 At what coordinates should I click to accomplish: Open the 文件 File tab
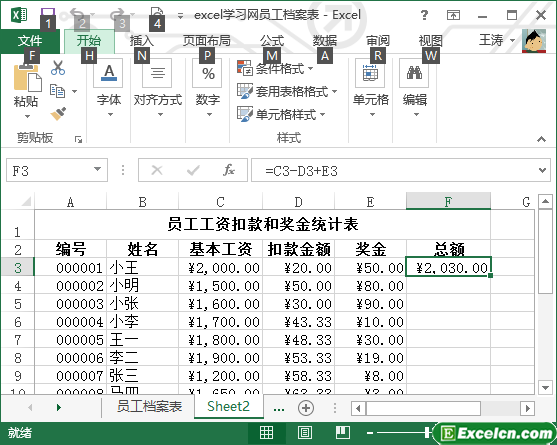click(30, 40)
